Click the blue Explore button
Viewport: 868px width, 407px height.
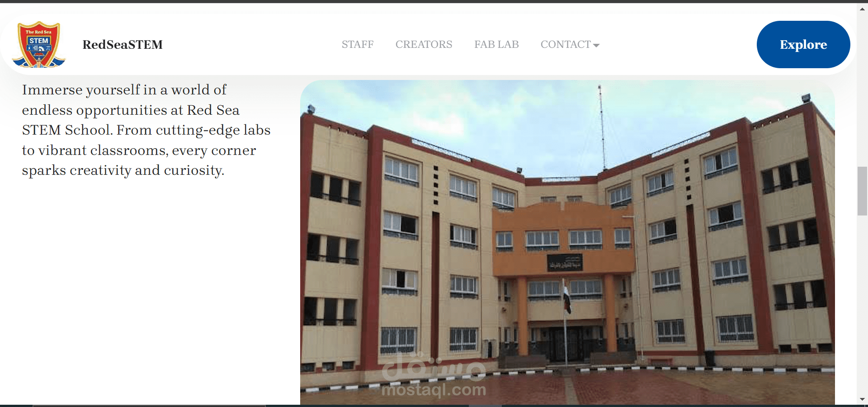tap(803, 44)
